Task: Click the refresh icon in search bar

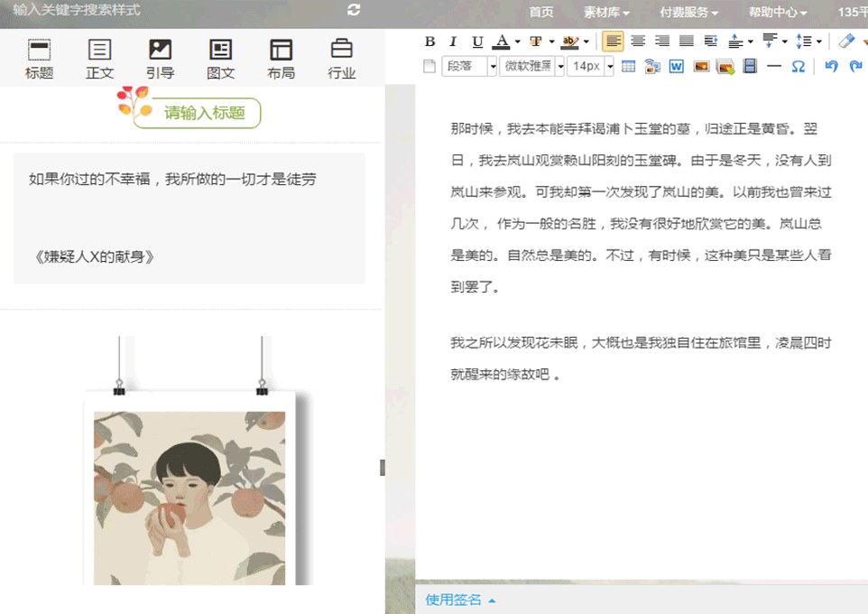Action: 354,10
